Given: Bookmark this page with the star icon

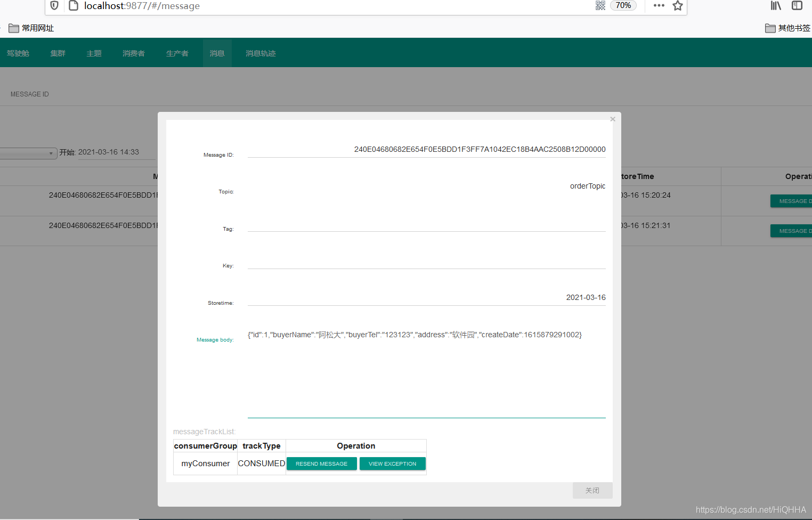Looking at the screenshot, I should (678, 5).
